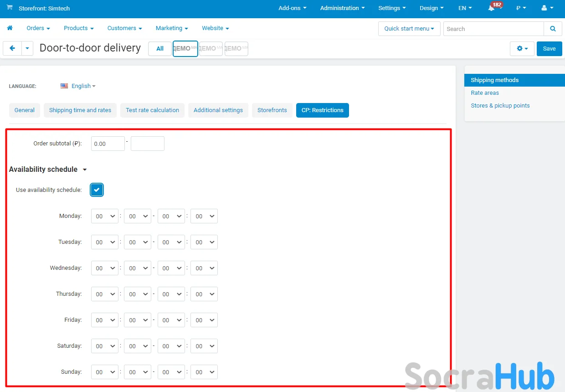Open the English language dropdown

point(78,86)
